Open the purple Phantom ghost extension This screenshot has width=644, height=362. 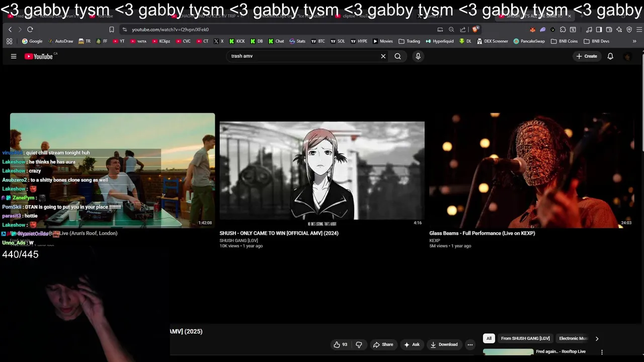[x=542, y=30]
